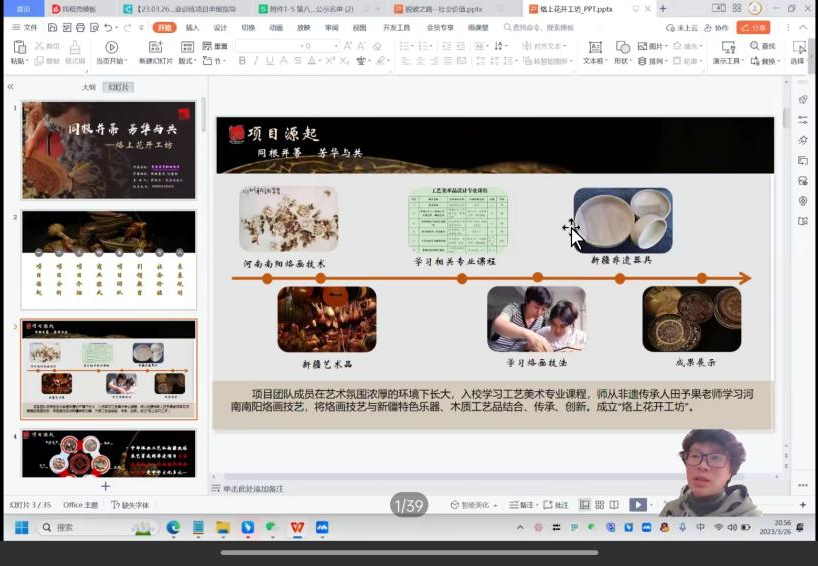Click the Save icon in quick toolbar
818x566 pixels.
(53, 28)
